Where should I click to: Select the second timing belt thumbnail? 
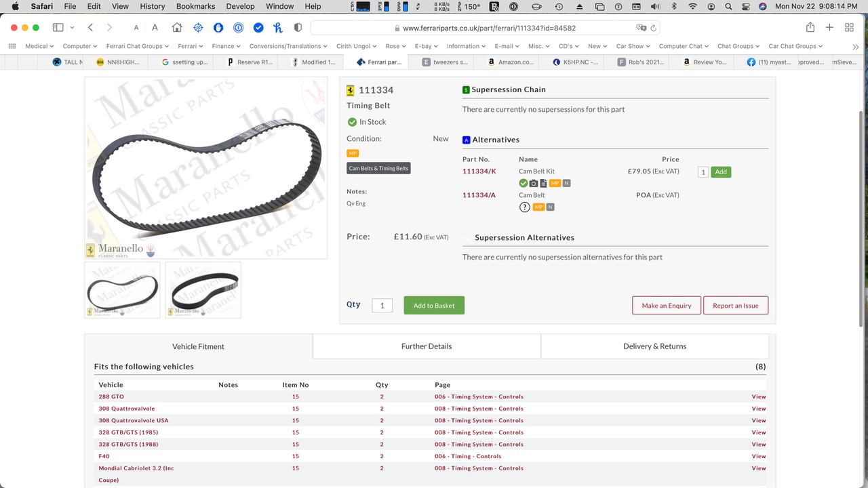pos(203,290)
